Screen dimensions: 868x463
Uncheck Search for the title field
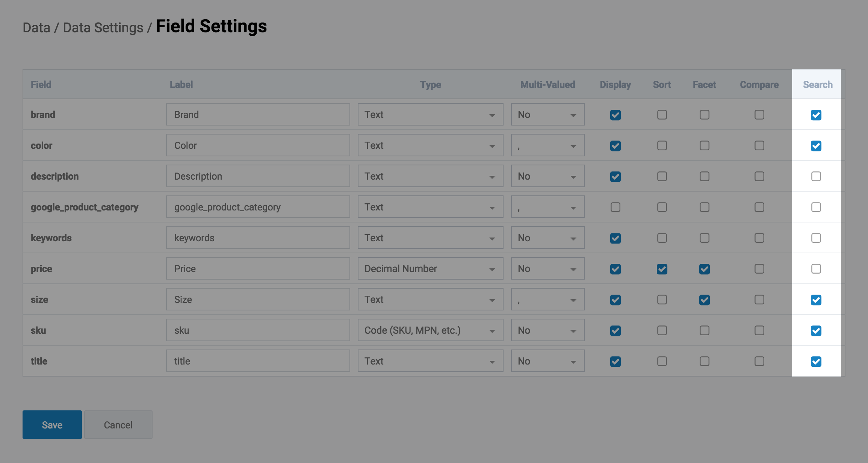[x=816, y=362]
